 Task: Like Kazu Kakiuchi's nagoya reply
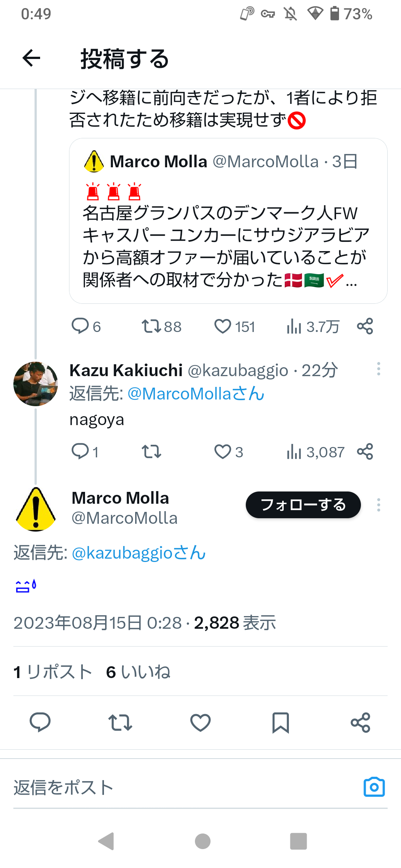click(x=223, y=452)
